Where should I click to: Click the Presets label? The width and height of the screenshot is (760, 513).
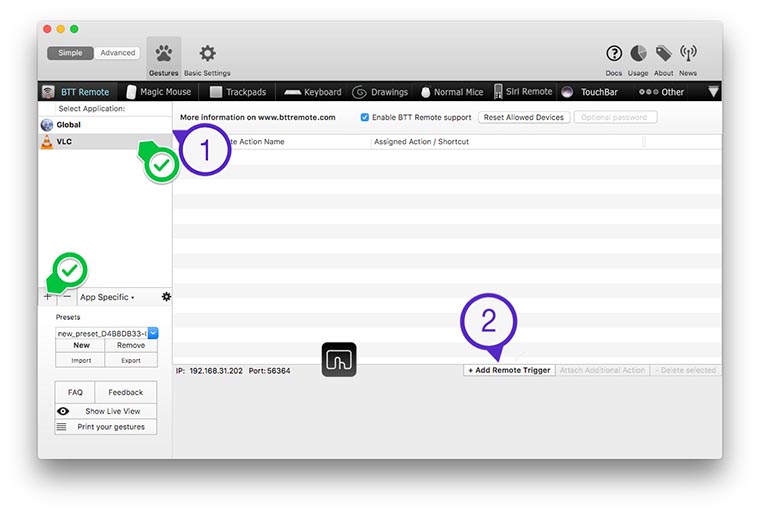(x=68, y=317)
